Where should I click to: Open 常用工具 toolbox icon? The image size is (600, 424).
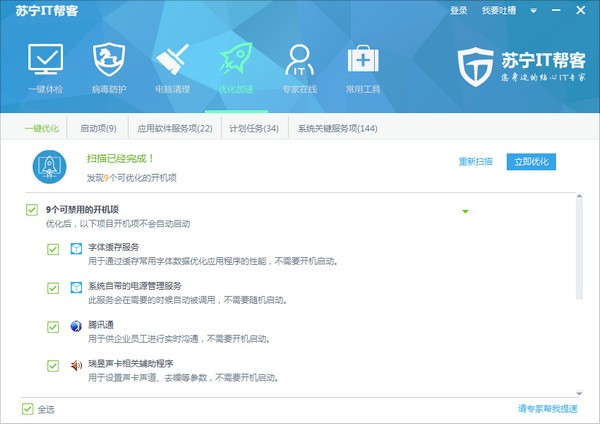click(x=361, y=60)
